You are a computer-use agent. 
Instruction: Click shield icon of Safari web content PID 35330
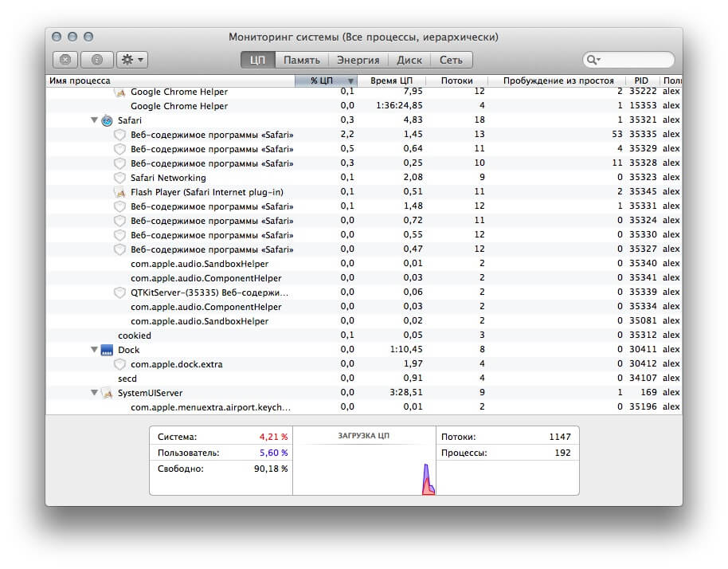(119, 235)
